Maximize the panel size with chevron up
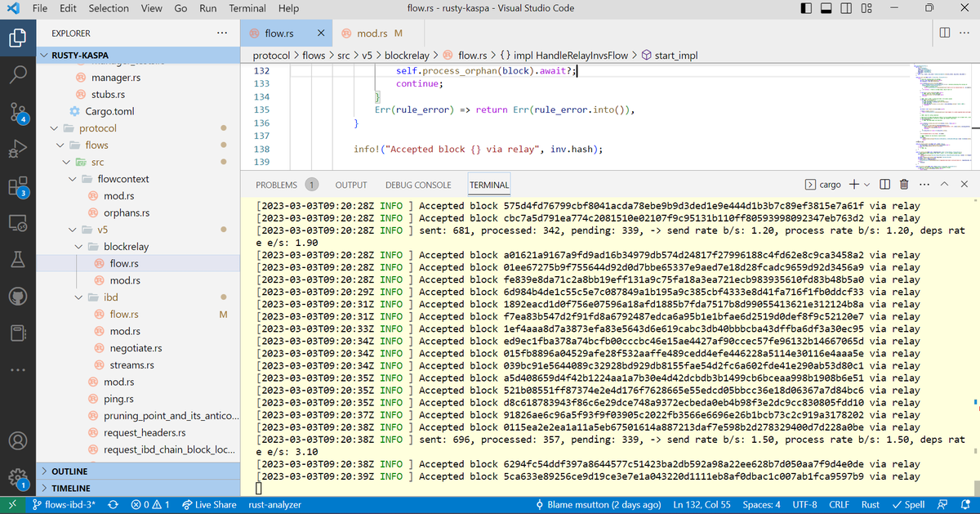Screen dimensions: 980x514 point(944,184)
